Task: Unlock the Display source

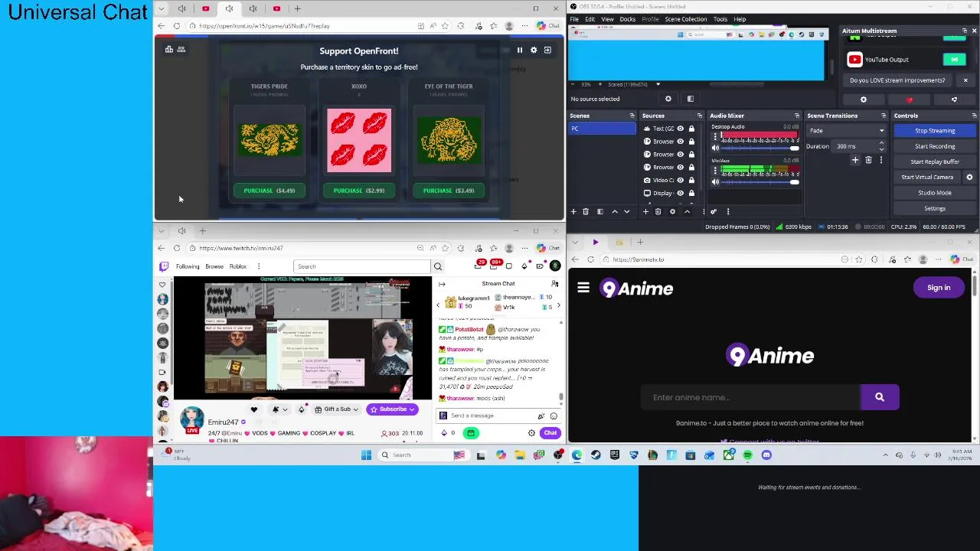Action: 691,193
